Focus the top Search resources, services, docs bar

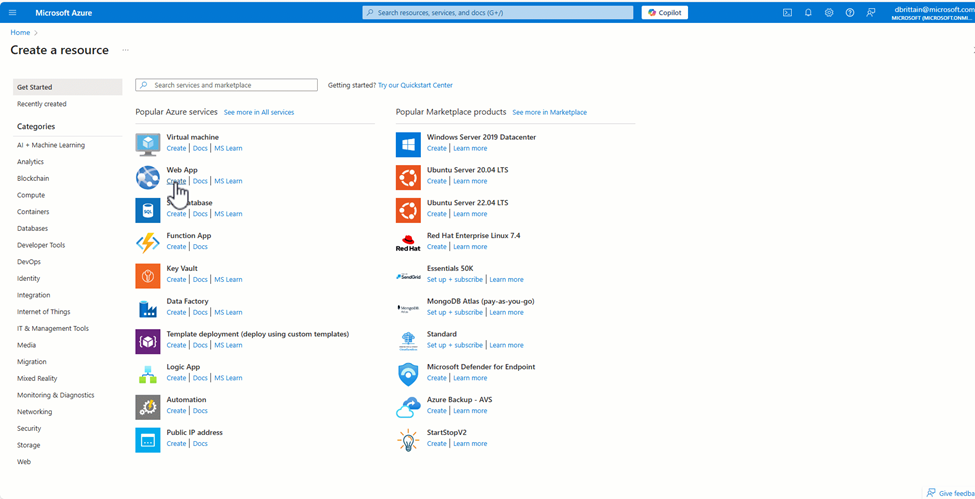(x=498, y=12)
